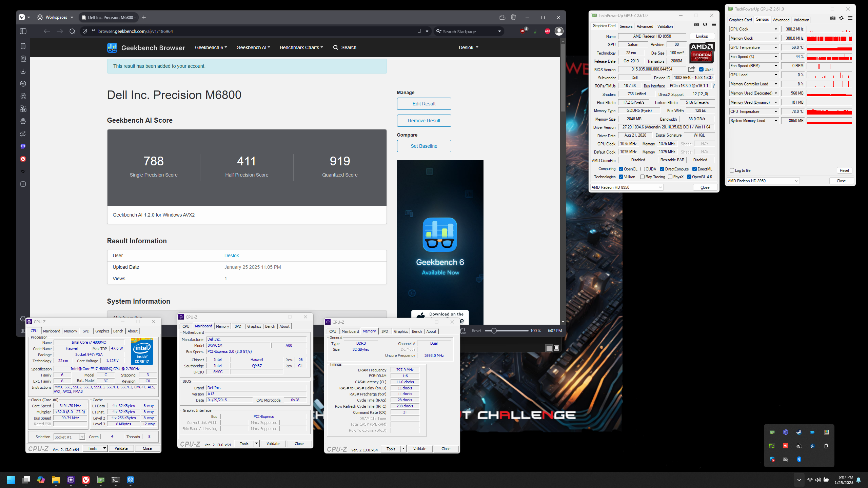Open the AMD Radeon HD 8950 selector in Sensors window

pos(763,181)
